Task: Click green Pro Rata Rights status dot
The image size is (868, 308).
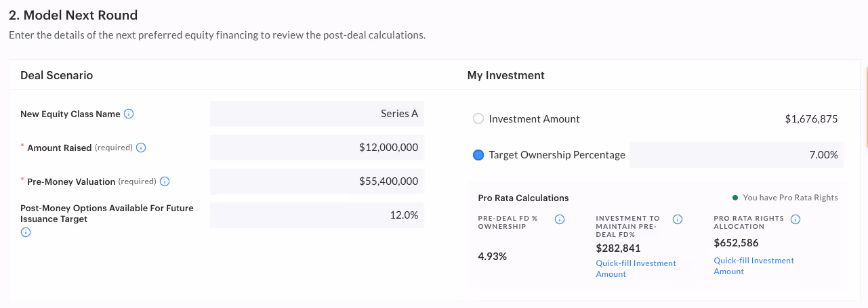Action: 735,198
